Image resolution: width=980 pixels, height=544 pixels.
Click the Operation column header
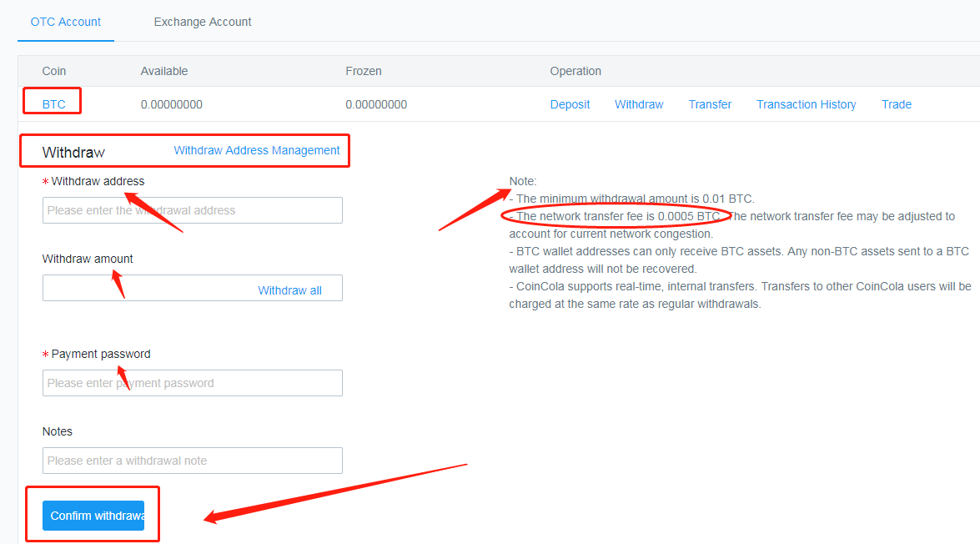tap(575, 71)
